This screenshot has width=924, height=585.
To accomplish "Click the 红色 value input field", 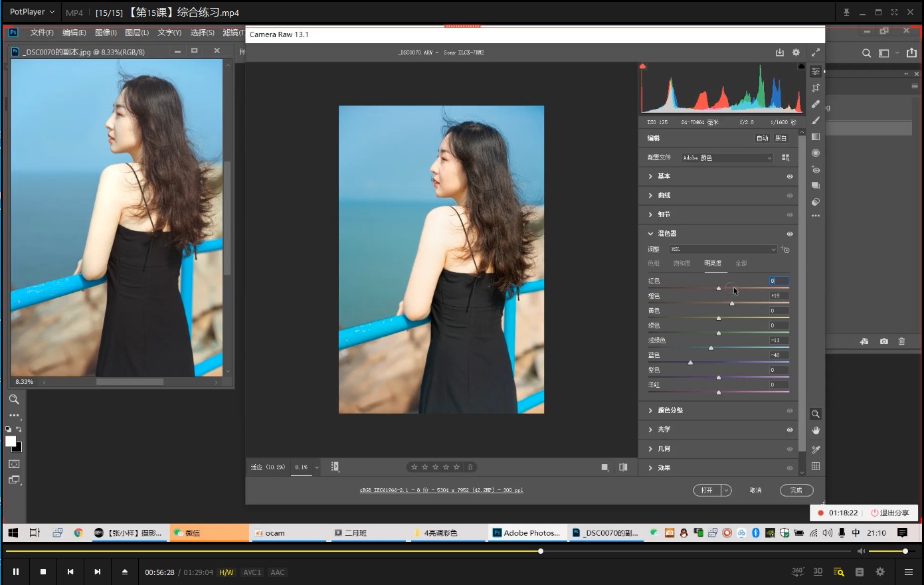I will (x=779, y=281).
